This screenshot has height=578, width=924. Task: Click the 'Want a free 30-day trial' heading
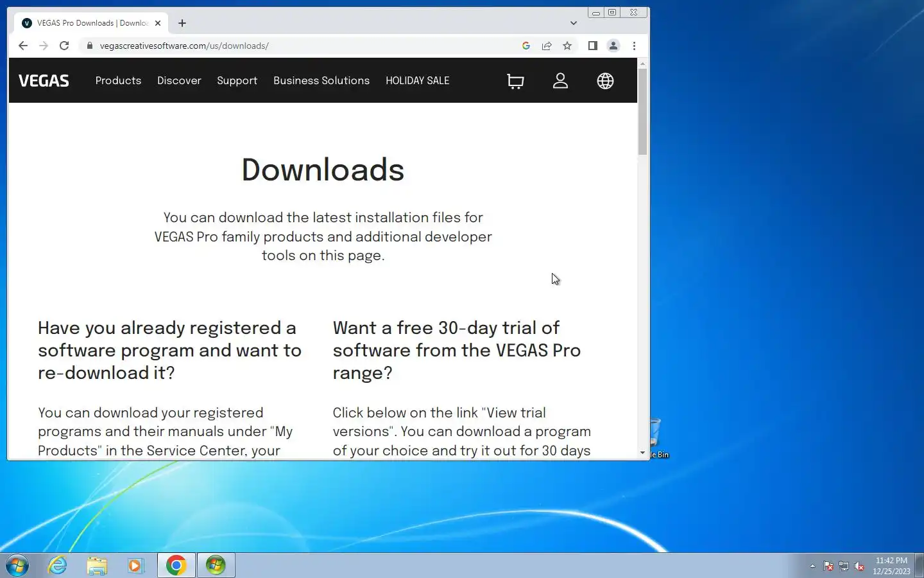tap(457, 350)
